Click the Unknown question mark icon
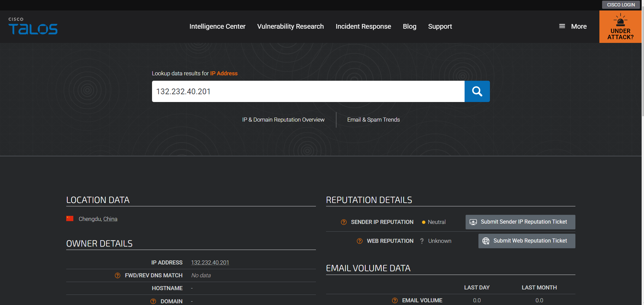This screenshot has height=305, width=644. coord(422,241)
